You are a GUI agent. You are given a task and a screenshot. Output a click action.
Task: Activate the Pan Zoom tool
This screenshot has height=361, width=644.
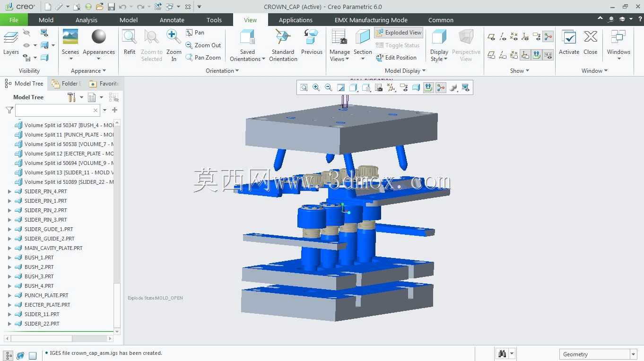203,58
